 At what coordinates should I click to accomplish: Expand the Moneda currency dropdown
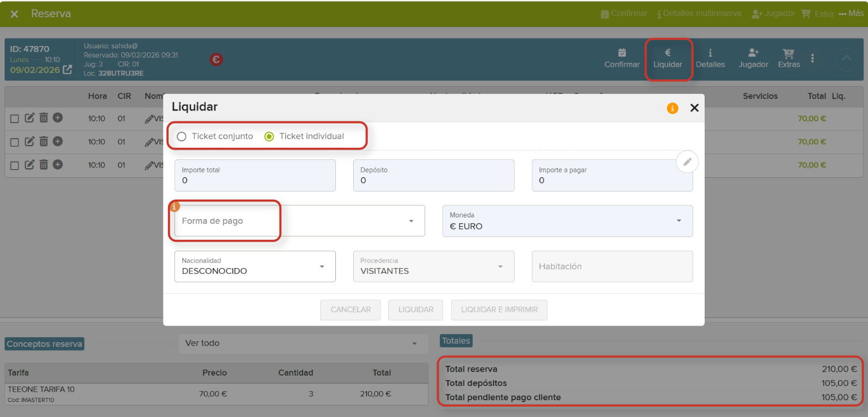coord(567,221)
